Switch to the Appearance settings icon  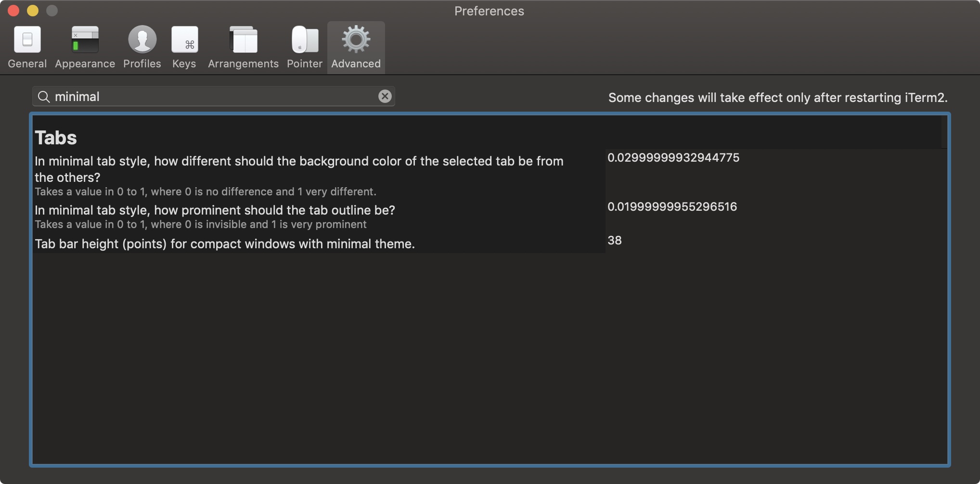coord(84,39)
